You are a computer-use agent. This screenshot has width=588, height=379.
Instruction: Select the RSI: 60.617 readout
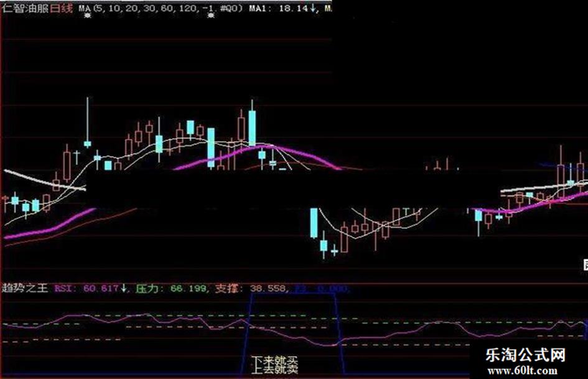coord(86,288)
